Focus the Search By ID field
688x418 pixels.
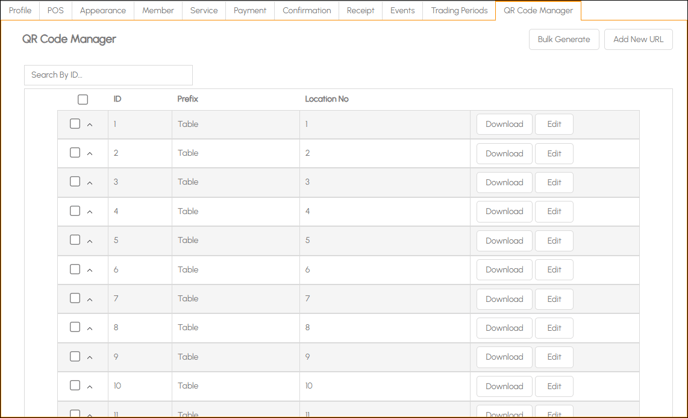coord(108,75)
